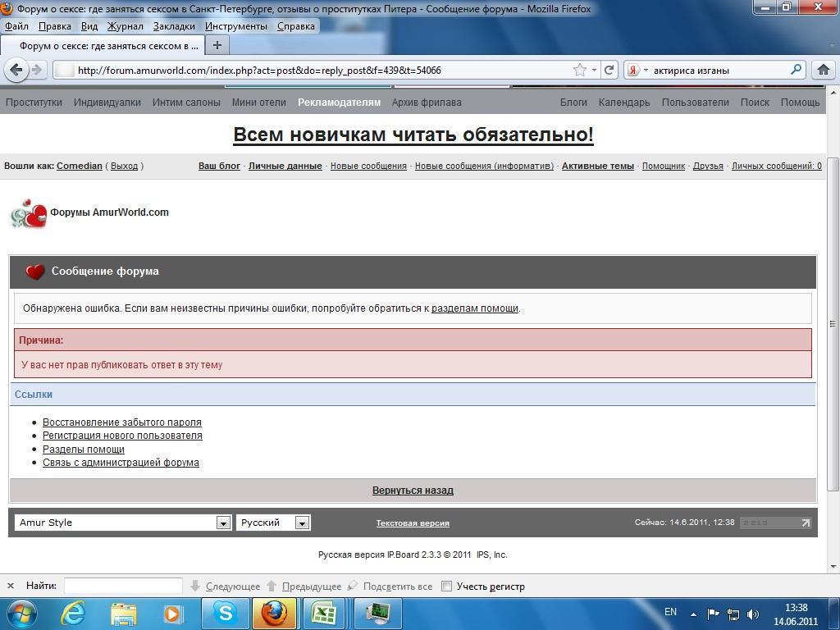Bookmark this page with the star icon
The width and height of the screenshot is (840, 630).
[580, 70]
